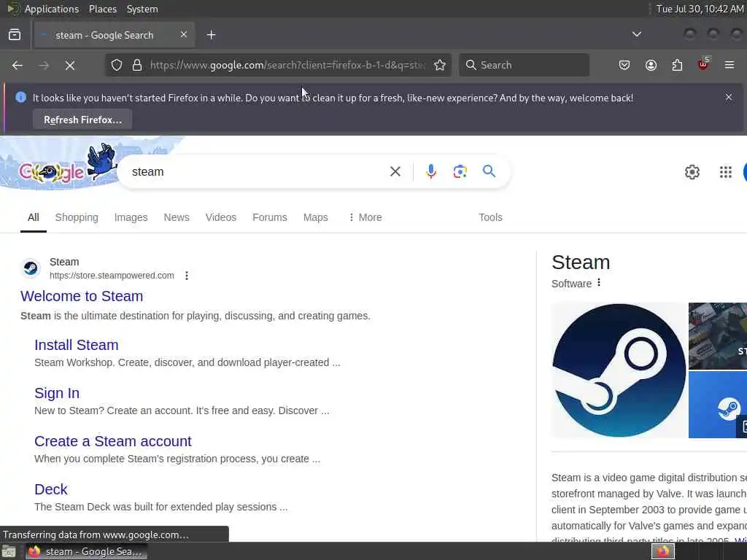Expand the list all tabs chevron
The width and height of the screenshot is (747, 560).
(x=636, y=34)
